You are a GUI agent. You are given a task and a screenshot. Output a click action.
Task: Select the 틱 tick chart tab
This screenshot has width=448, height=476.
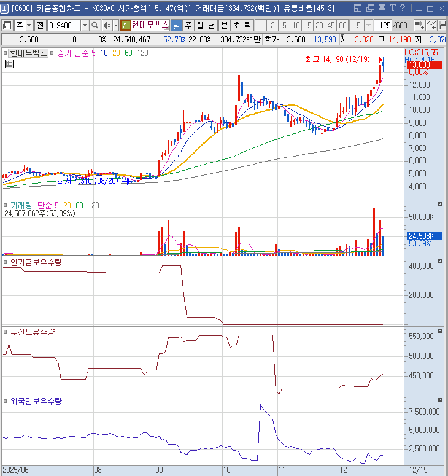coord(247,25)
